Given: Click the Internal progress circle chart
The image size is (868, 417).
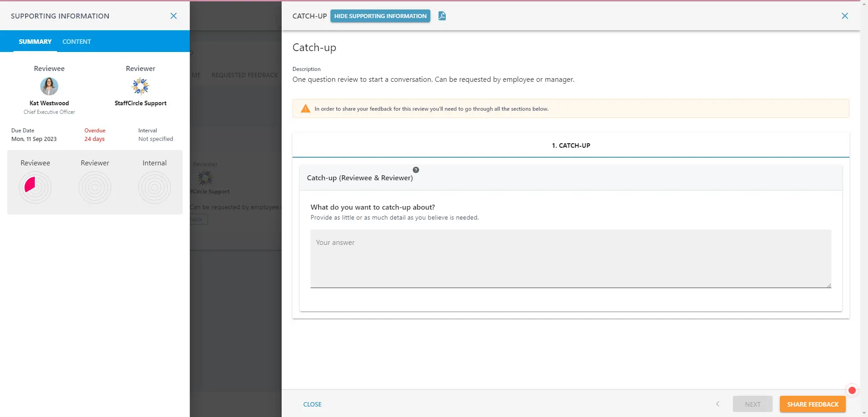Looking at the screenshot, I should tap(155, 187).
